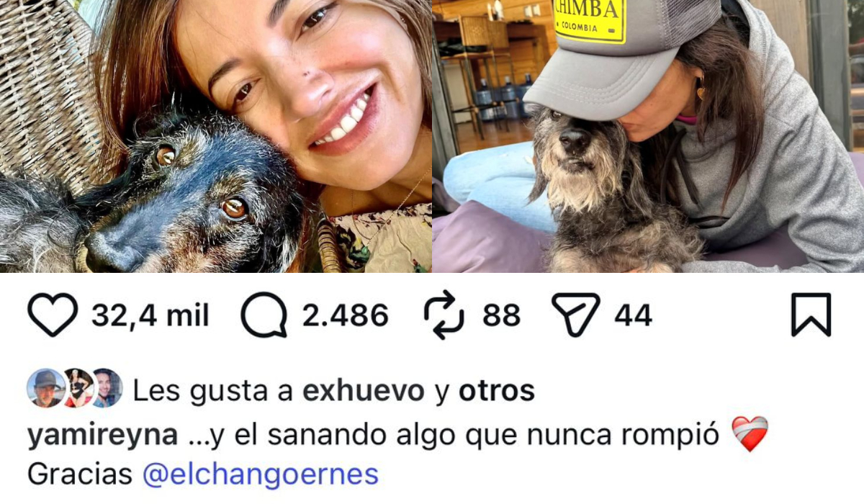Open the third liker profile avatar
The width and height of the screenshot is (864, 504).
pyautogui.click(x=107, y=389)
